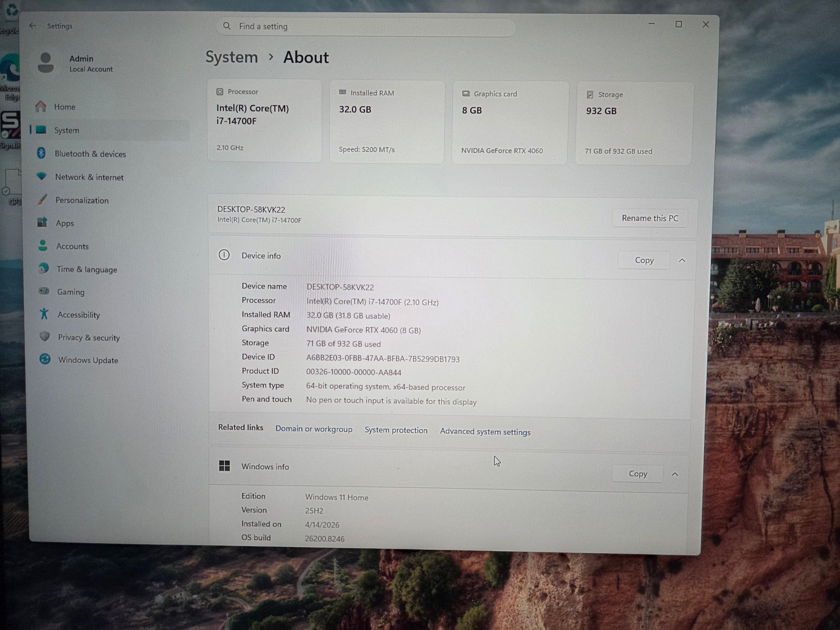
Task: Collapse the Device info section
Action: [682, 260]
